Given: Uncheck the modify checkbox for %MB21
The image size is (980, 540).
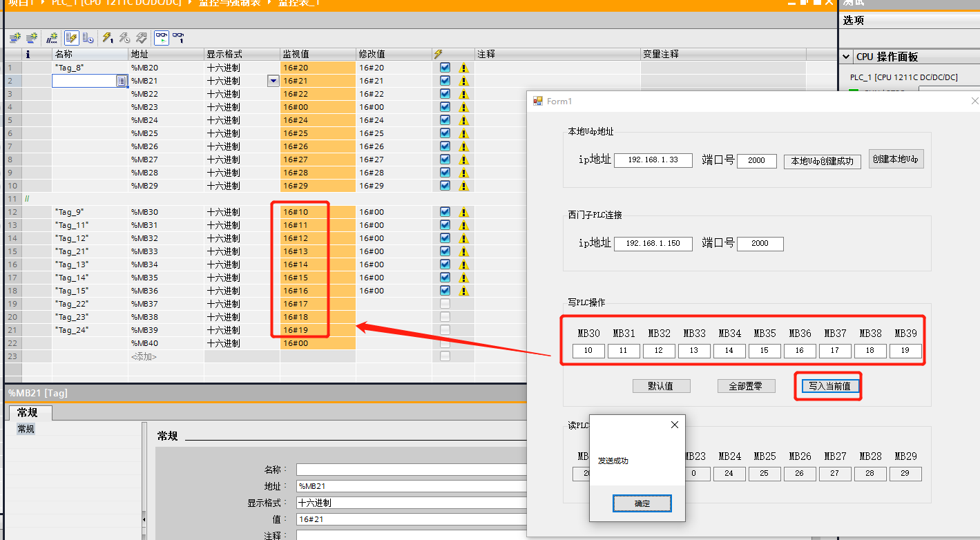Looking at the screenshot, I should tap(445, 81).
